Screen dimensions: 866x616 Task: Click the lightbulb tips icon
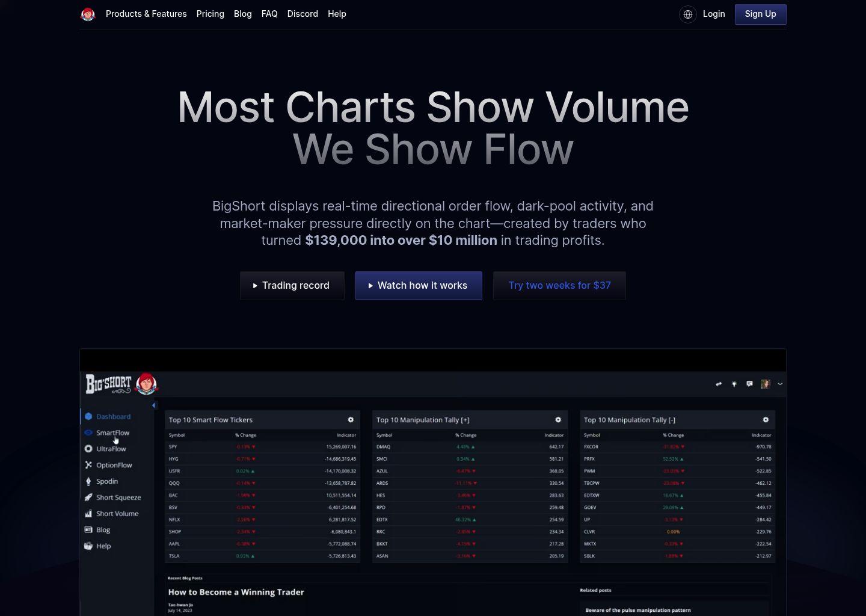point(734,384)
